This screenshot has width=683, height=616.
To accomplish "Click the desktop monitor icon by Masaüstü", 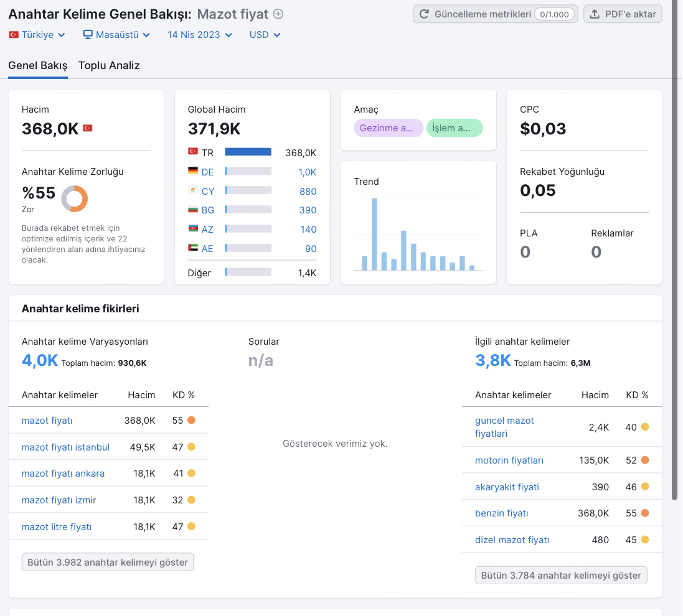I will pyautogui.click(x=88, y=34).
